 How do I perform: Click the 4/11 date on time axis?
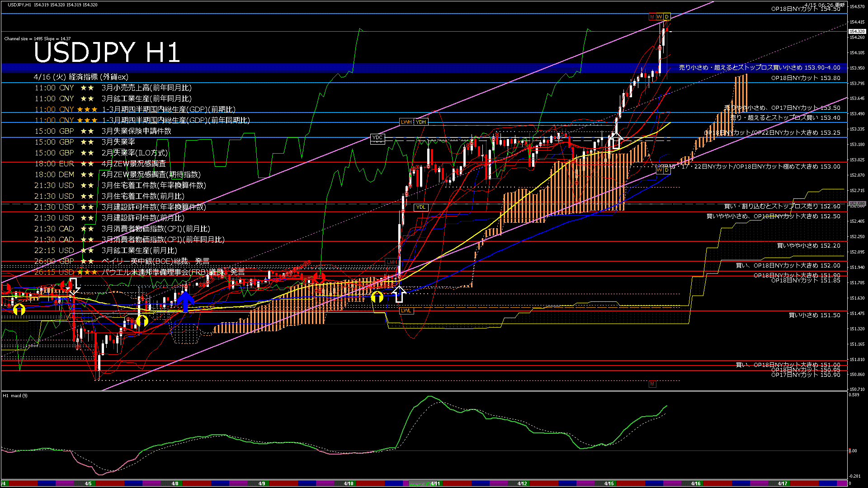(x=435, y=483)
